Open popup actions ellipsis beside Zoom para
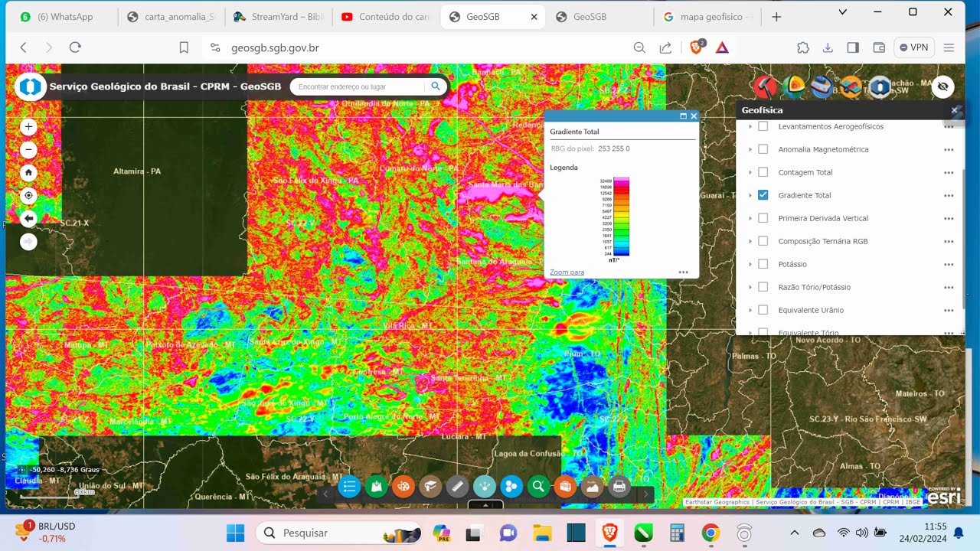980x551 pixels. [x=683, y=272]
